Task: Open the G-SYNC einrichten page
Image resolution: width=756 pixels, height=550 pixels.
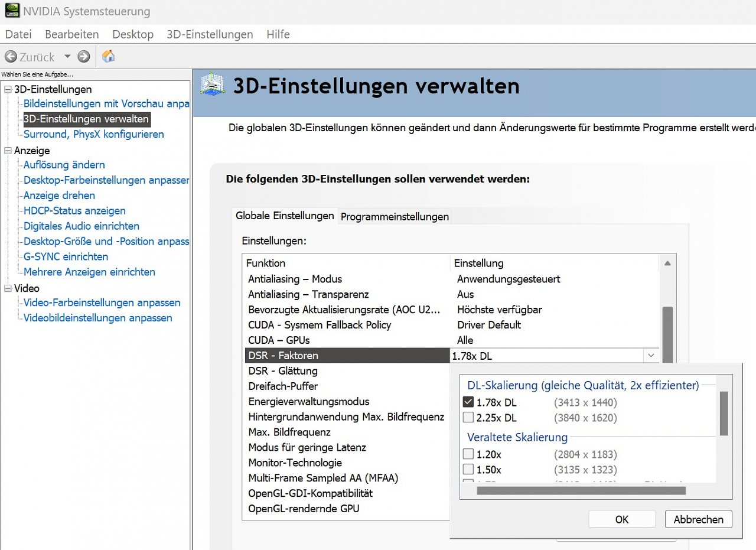Action: pos(66,257)
